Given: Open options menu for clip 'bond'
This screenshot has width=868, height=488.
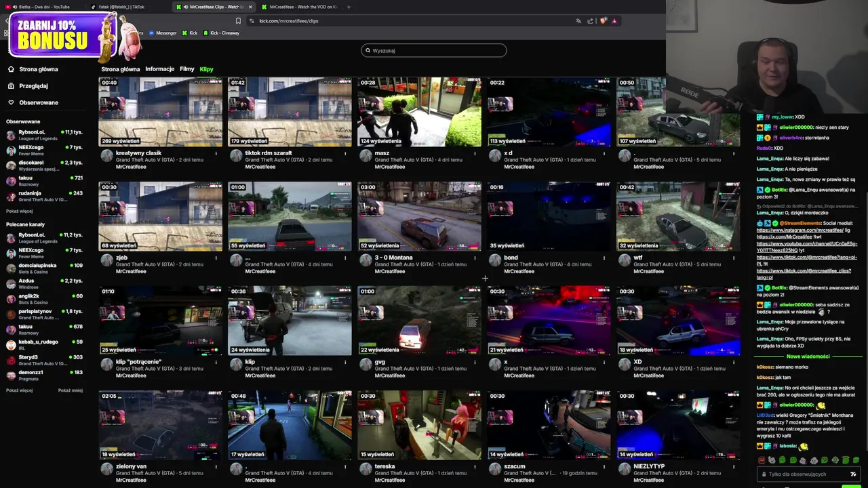Looking at the screenshot, I should (x=604, y=258).
